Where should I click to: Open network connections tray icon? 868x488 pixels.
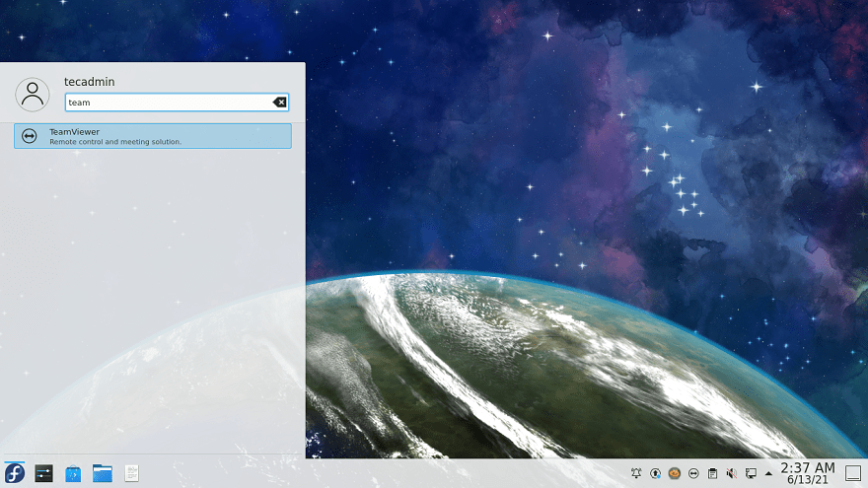point(751,473)
